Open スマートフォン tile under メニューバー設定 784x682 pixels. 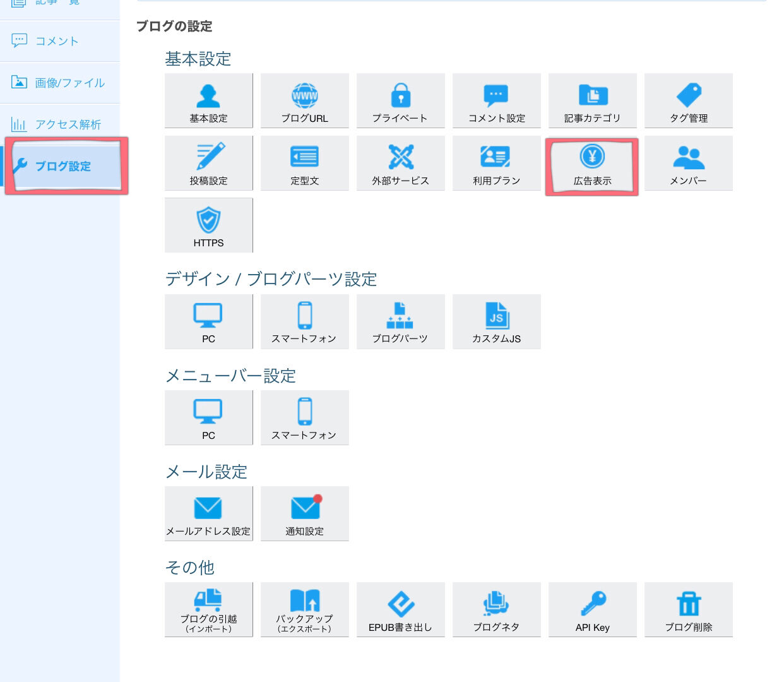[305, 417]
